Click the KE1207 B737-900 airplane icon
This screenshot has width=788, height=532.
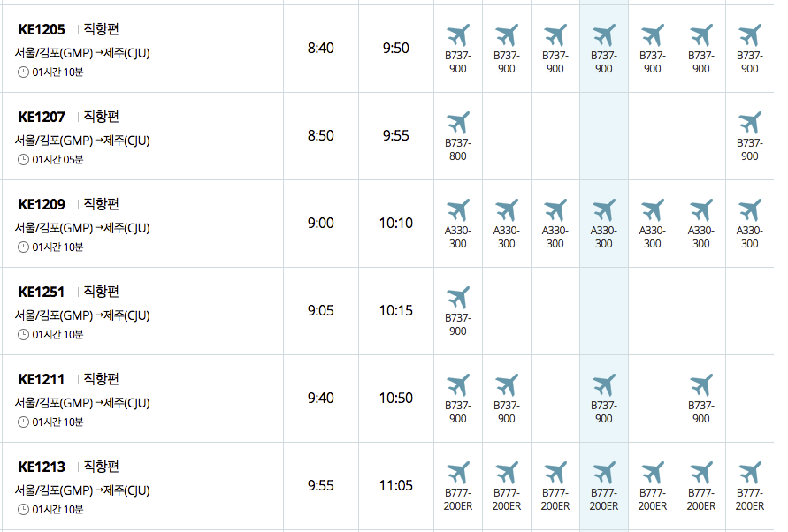749,123
